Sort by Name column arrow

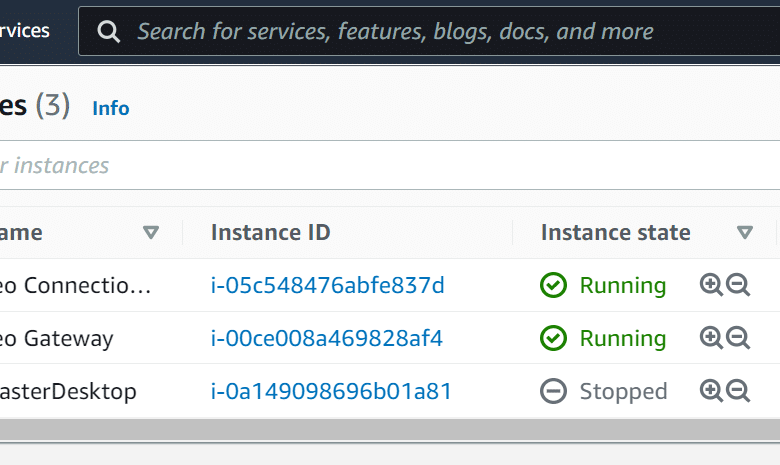coord(151,232)
